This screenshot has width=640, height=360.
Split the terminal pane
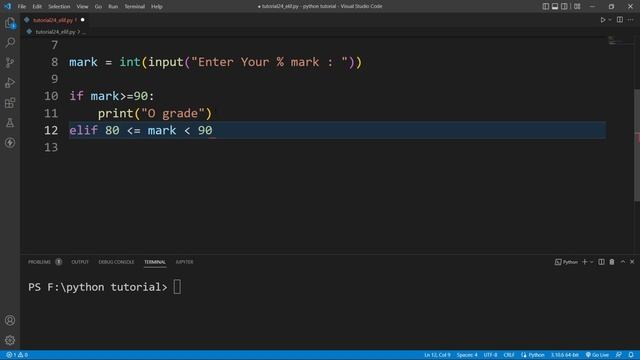601,262
